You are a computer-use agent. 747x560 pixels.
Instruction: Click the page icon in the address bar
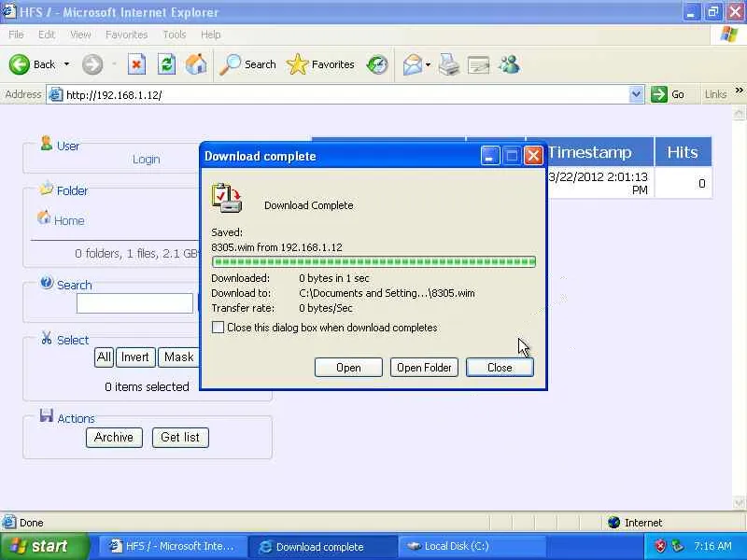(56, 95)
